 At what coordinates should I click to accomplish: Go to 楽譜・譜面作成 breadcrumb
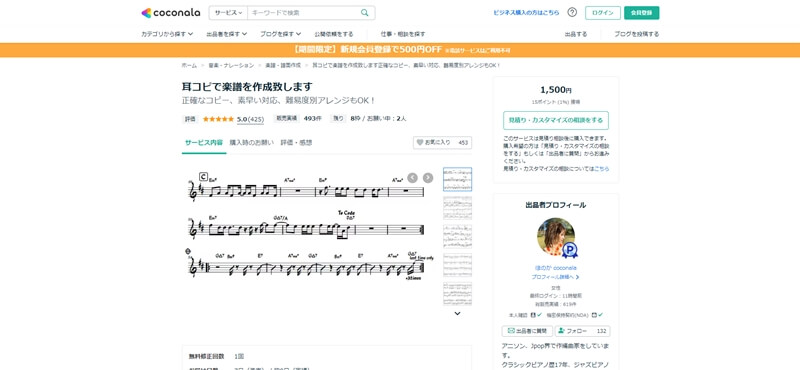283,65
